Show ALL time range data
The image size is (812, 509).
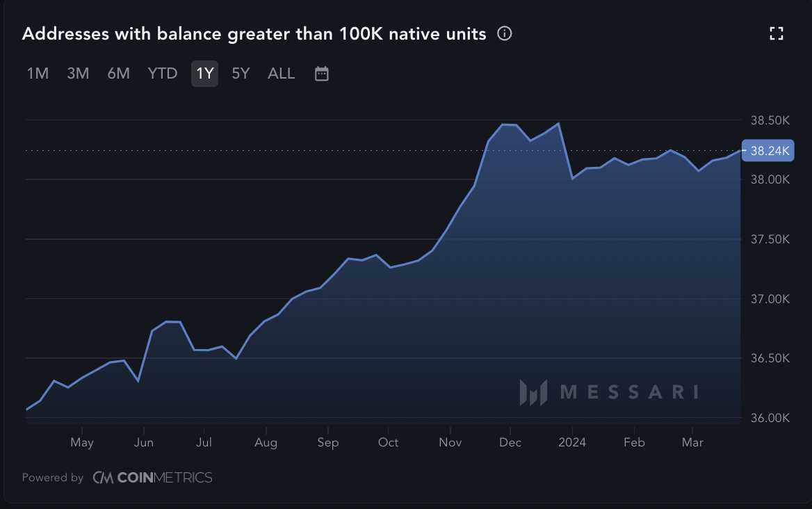[x=281, y=74]
